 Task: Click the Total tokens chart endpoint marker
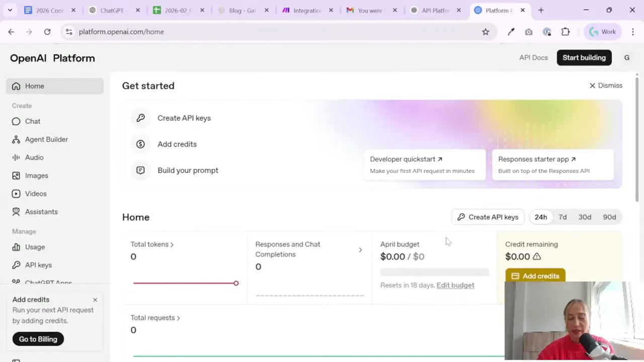(235, 283)
